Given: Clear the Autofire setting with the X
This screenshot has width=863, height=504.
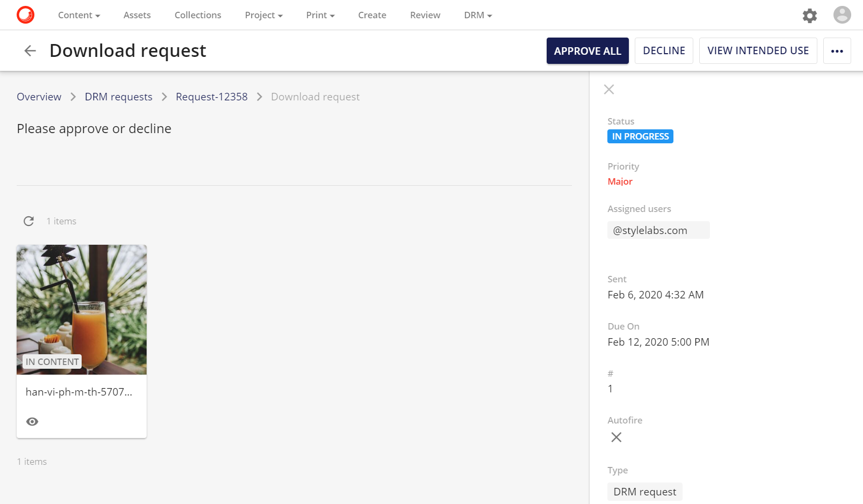Looking at the screenshot, I should point(615,437).
